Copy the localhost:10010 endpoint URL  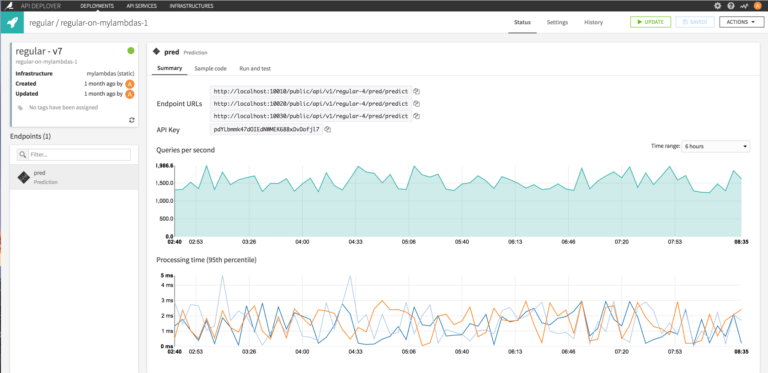click(417, 91)
